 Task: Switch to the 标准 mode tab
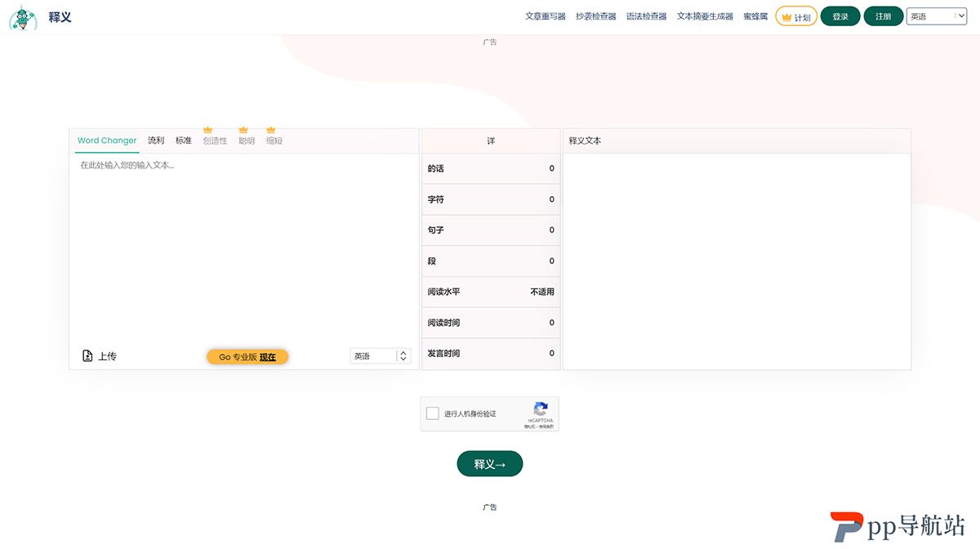(184, 141)
